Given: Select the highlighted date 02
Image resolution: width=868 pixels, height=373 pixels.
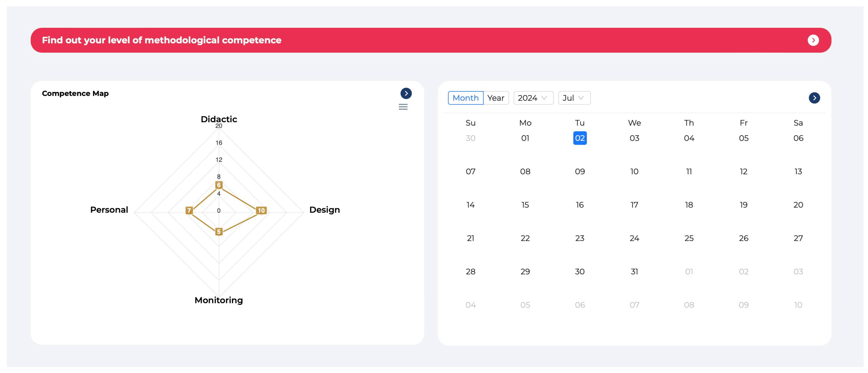Looking at the screenshot, I should coord(580,138).
